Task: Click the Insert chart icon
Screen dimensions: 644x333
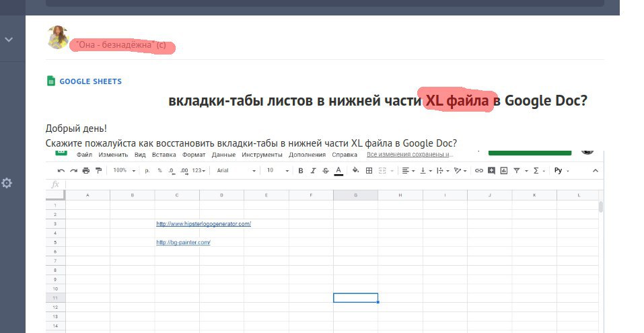Action: click(504, 170)
